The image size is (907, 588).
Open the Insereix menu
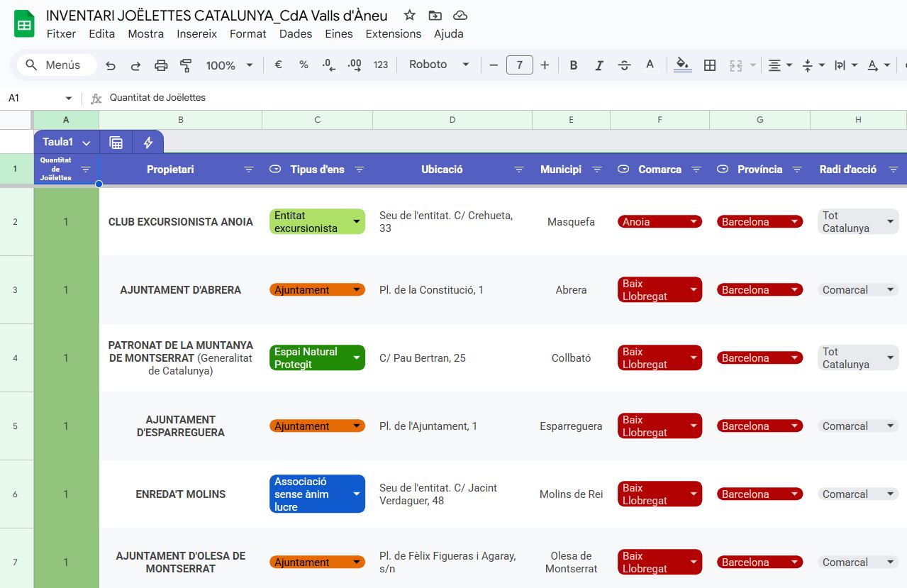point(196,33)
